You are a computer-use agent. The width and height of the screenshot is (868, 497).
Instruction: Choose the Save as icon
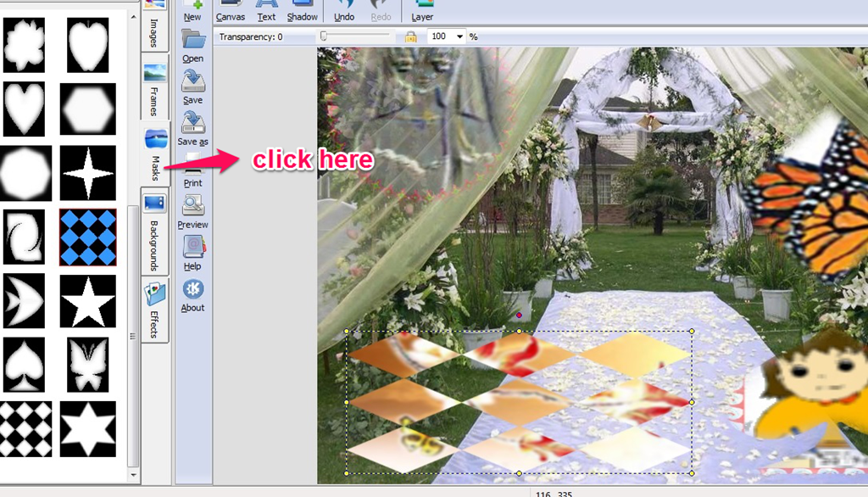[192, 129]
